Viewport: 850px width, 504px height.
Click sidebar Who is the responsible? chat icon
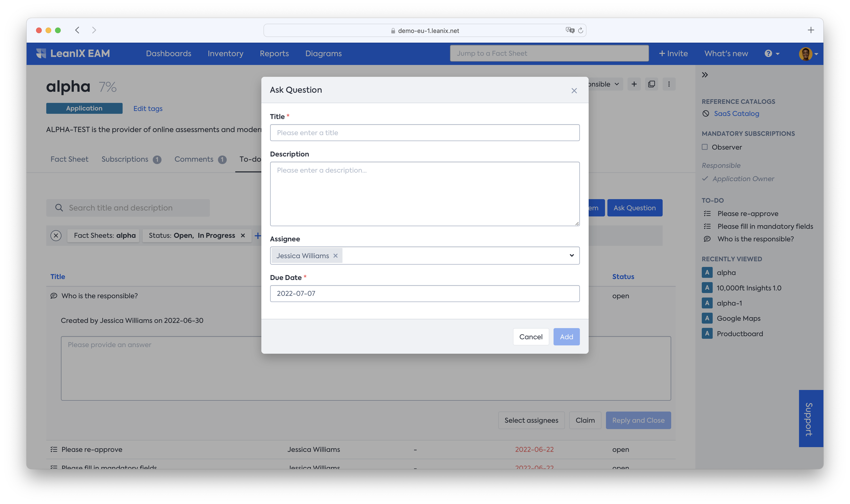707,239
